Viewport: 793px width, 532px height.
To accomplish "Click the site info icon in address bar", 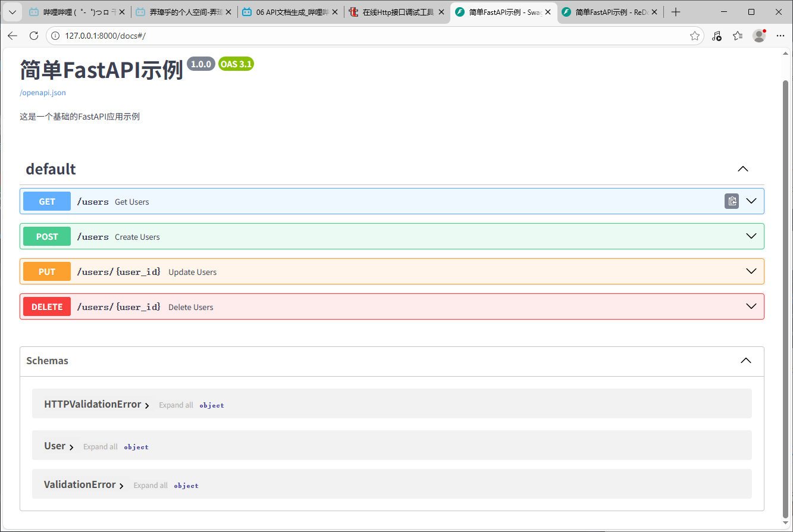I will coord(55,36).
